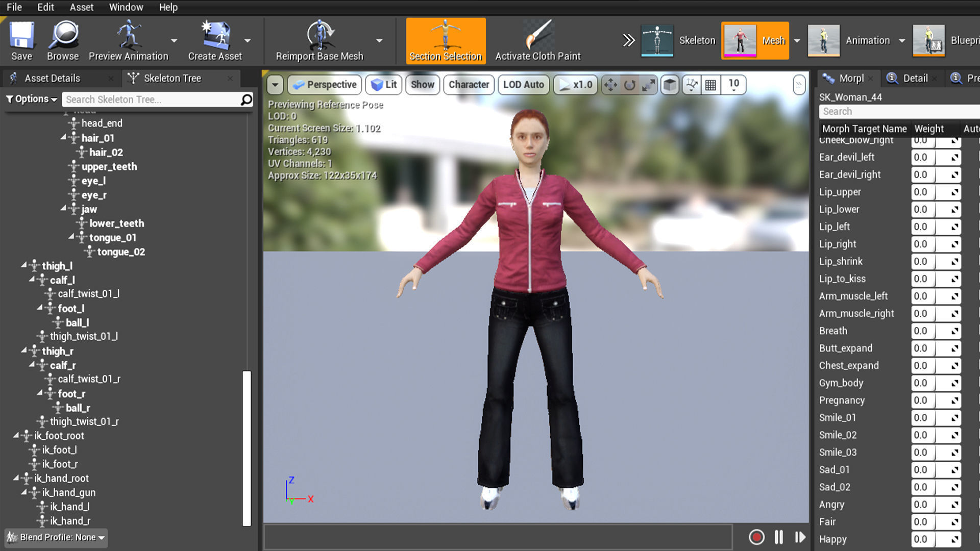Open Reimport Base Mesh dropdown arrow

pos(379,41)
